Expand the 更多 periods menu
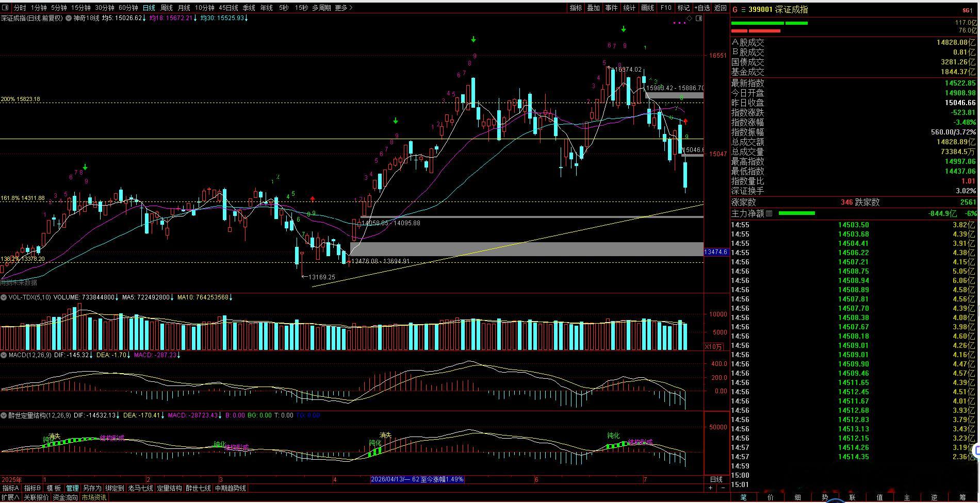 tap(344, 8)
